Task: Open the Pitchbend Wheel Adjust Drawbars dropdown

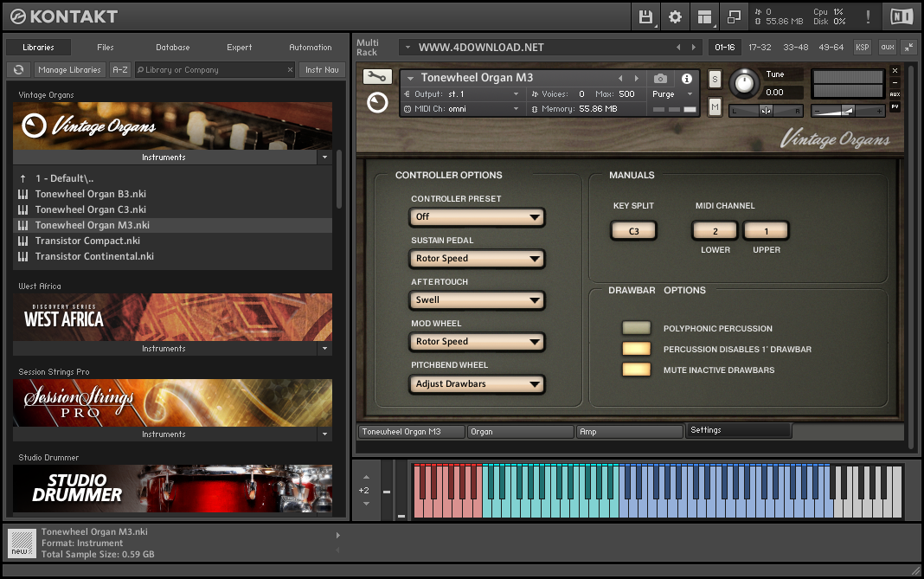Action: click(477, 383)
